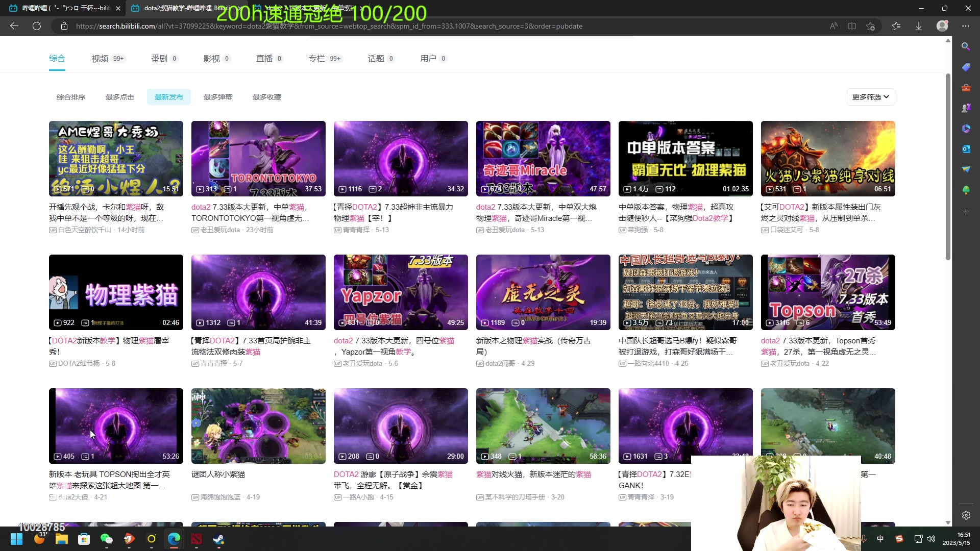Switch to the 番剧 search tab

pyautogui.click(x=164, y=59)
